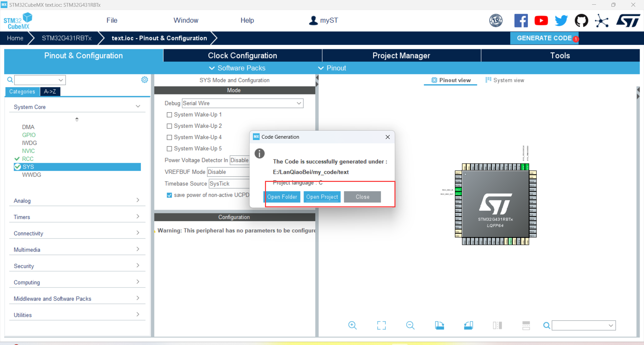This screenshot has height=345, width=644.
Task: Select RCC in System Core list
Action: 28,159
